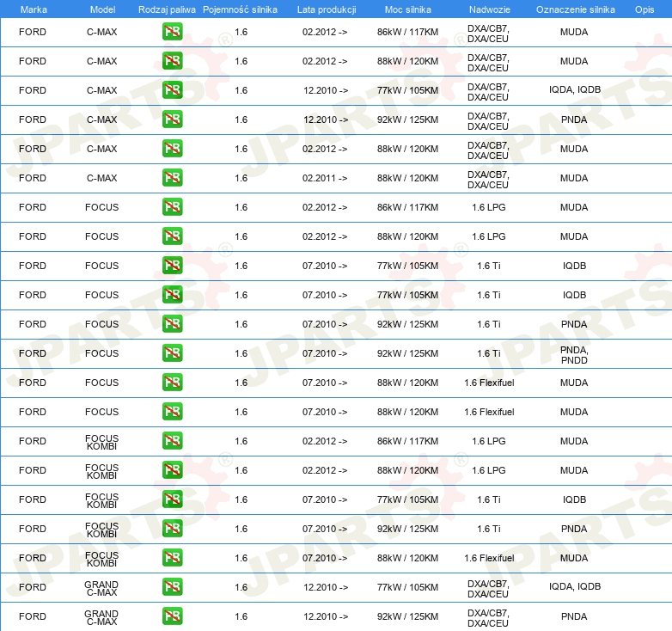Click fuel icon in FOCUS KOMBI 92kW/125KM row
The image size is (672, 631).
click(172, 529)
